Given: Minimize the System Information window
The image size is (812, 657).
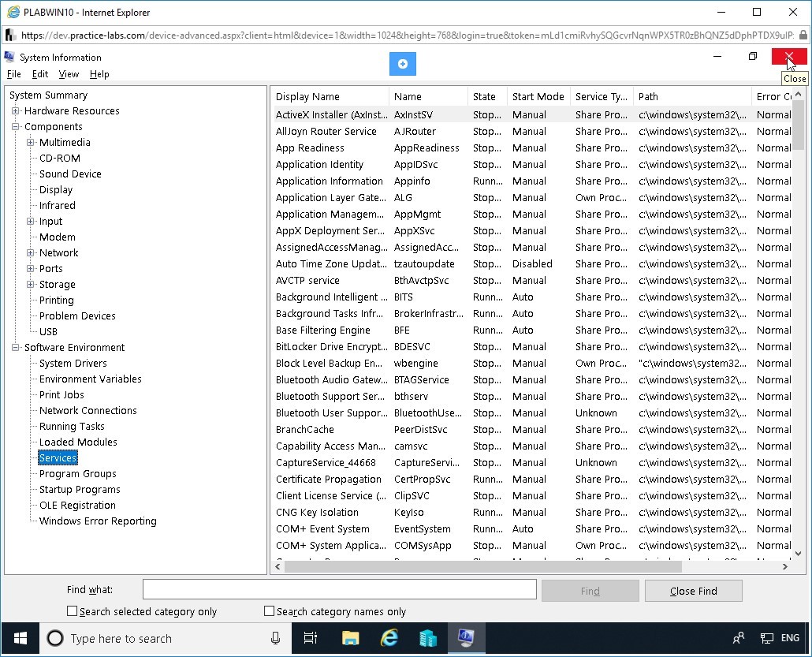Looking at the screenshot, I should [x=717, y=56].
